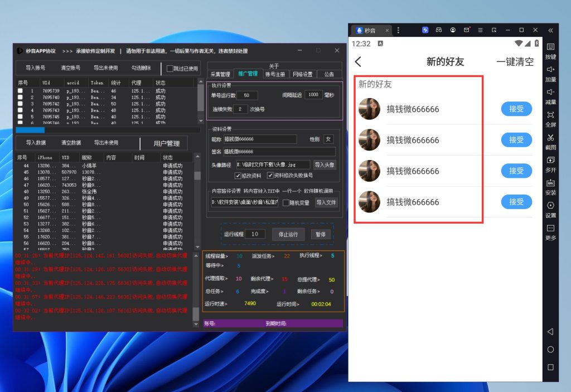Open the 性别 gender selector
This screenshot has width=571, height=392.
pos(328,139)
